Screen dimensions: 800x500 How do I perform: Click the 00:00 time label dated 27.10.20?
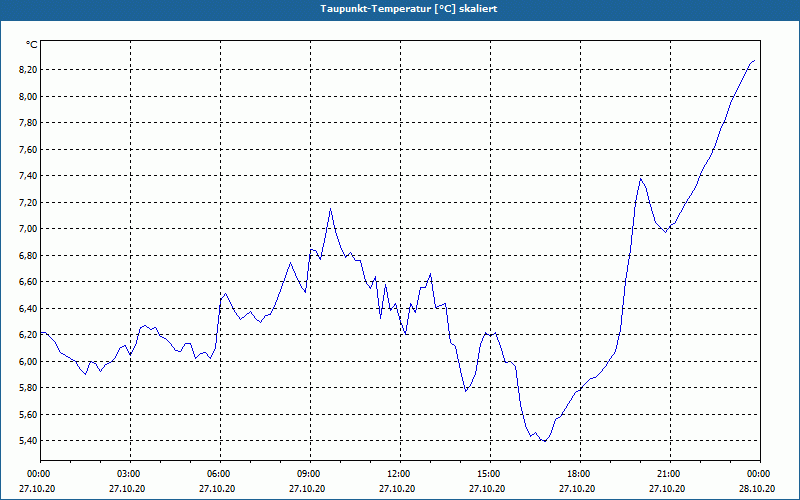[x=40, y=474]
